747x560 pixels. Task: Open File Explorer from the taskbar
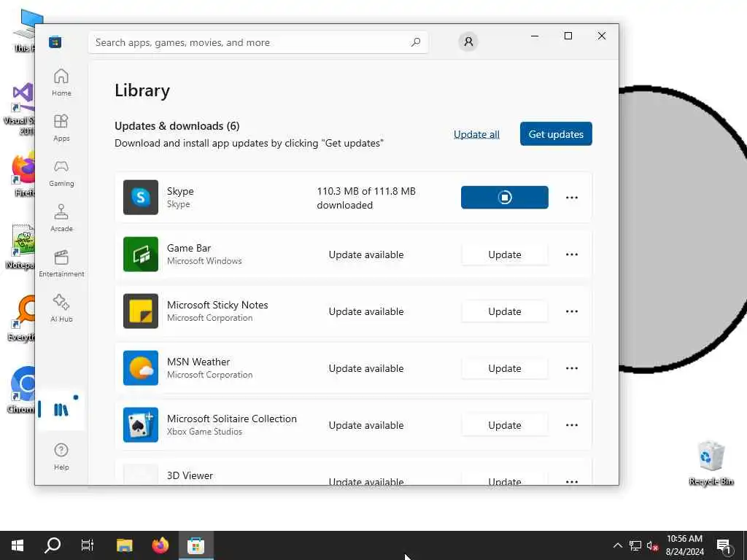(x=124, y=545)
